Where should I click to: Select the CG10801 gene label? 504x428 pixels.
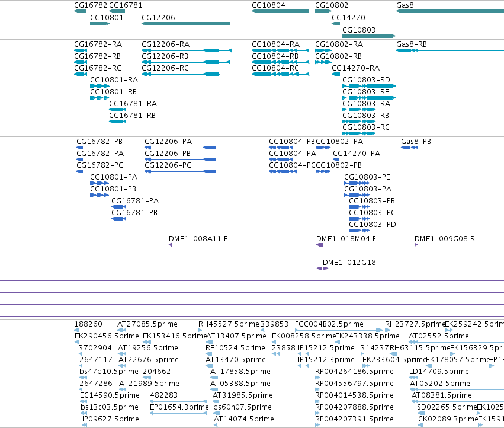tap(107, 17)
